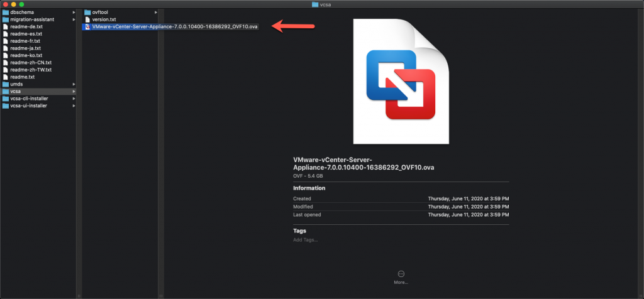
Task: Select the file name readme-ko.txt
Action: [x=26, y=55]
